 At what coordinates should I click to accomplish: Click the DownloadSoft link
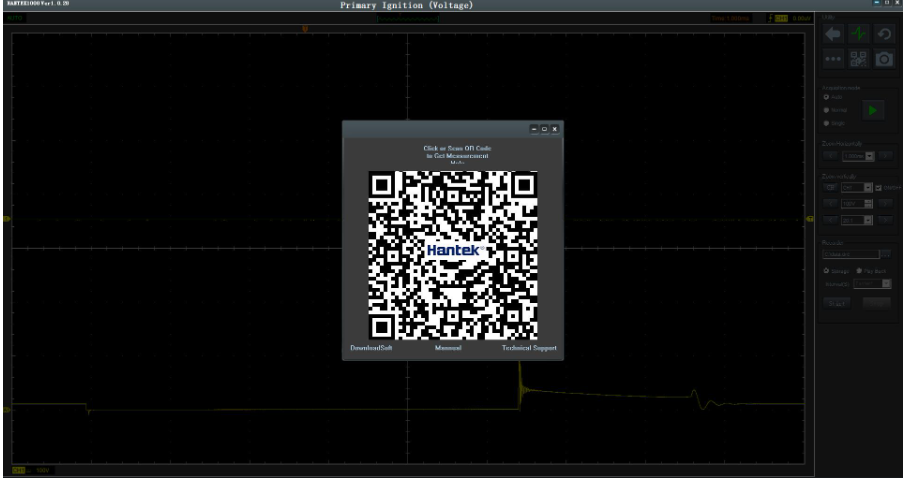click(371, 348)
